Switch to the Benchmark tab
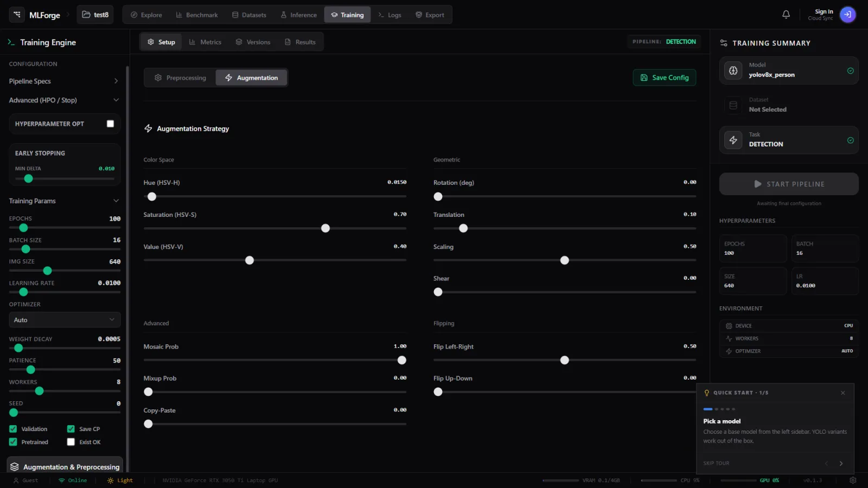Image resolution: width=868 pixels, height=488 pixels. (x=197, y=15)
